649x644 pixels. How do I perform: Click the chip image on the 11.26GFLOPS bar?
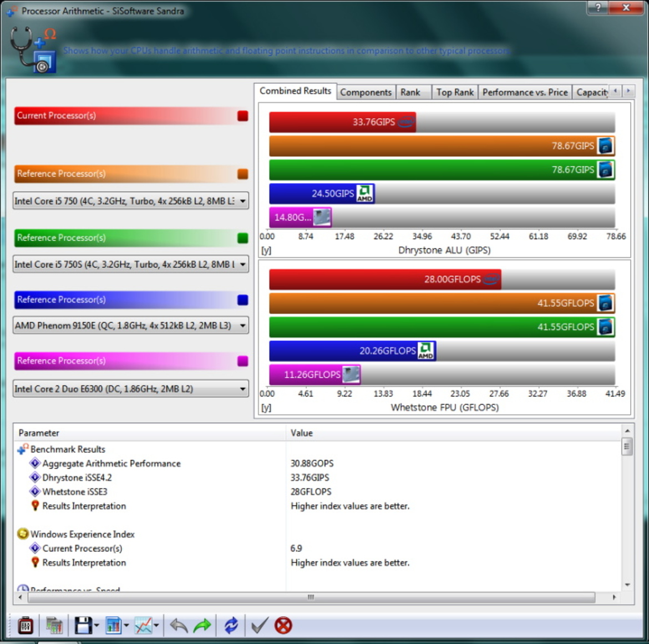351,374
